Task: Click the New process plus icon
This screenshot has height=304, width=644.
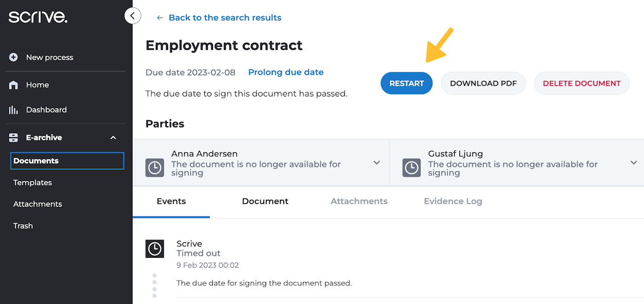Action: [14, 57]
